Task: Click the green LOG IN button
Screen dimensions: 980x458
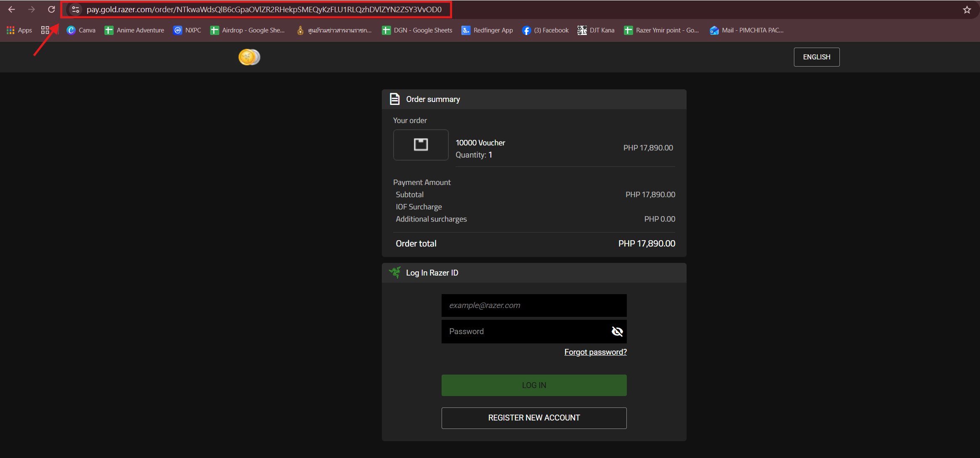Action: point(534,385)
